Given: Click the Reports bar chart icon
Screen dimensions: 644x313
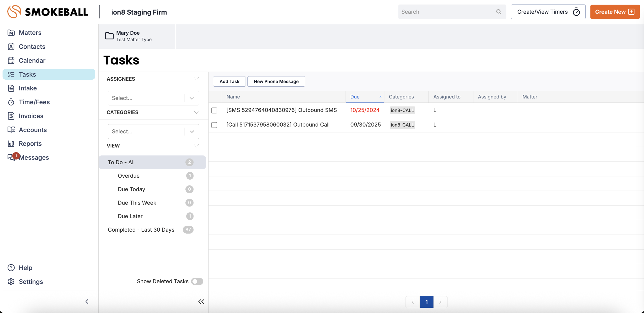Looking at the screenshot, I should (x=11, y=143).
